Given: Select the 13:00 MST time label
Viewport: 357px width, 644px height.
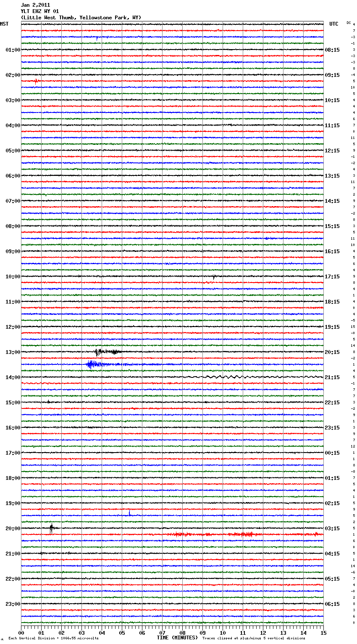Looking at the screenshot, I should (13, 352).
